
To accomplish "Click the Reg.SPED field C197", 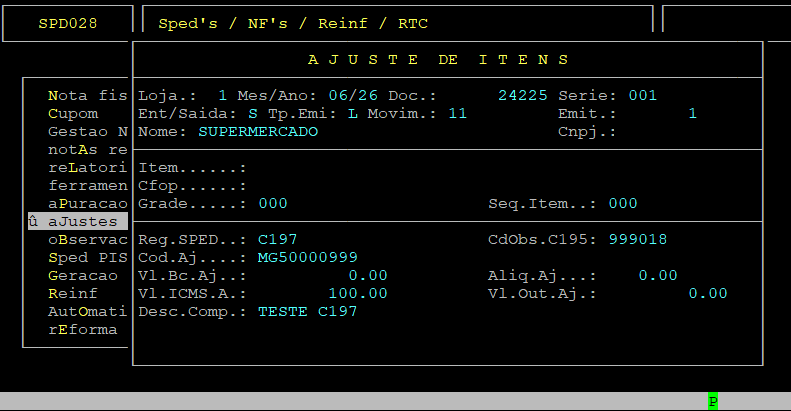I will click(x=277, y=240).
